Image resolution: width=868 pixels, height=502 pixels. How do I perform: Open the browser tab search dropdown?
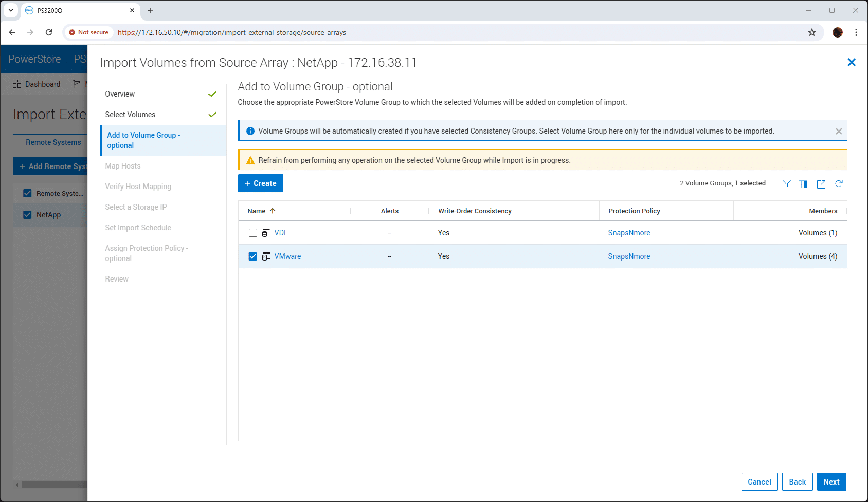coord(11,10)
